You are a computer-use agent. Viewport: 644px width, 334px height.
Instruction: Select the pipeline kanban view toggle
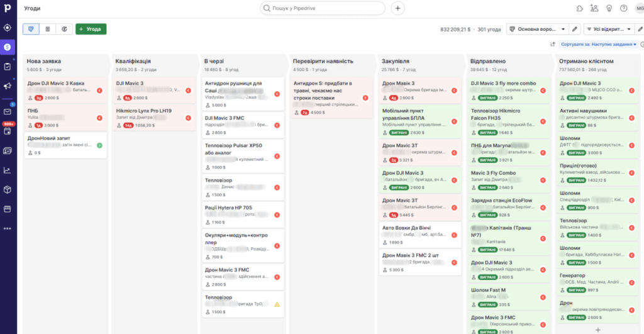(31, 29)
